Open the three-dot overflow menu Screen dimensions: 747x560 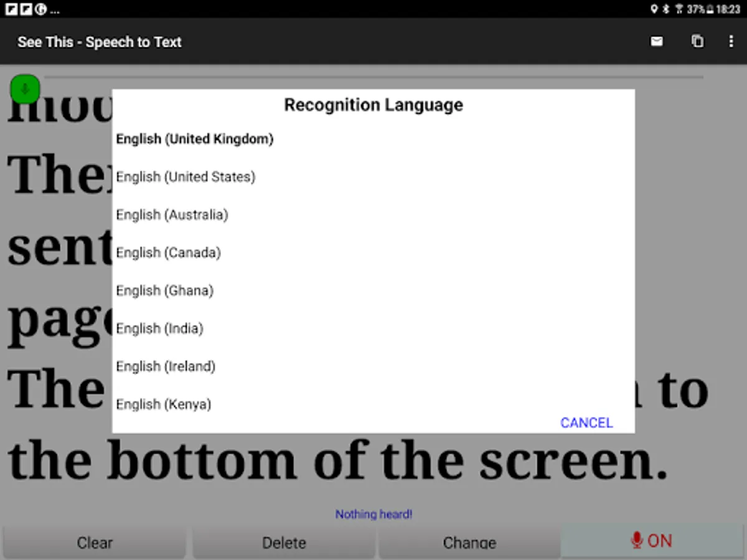731,42
